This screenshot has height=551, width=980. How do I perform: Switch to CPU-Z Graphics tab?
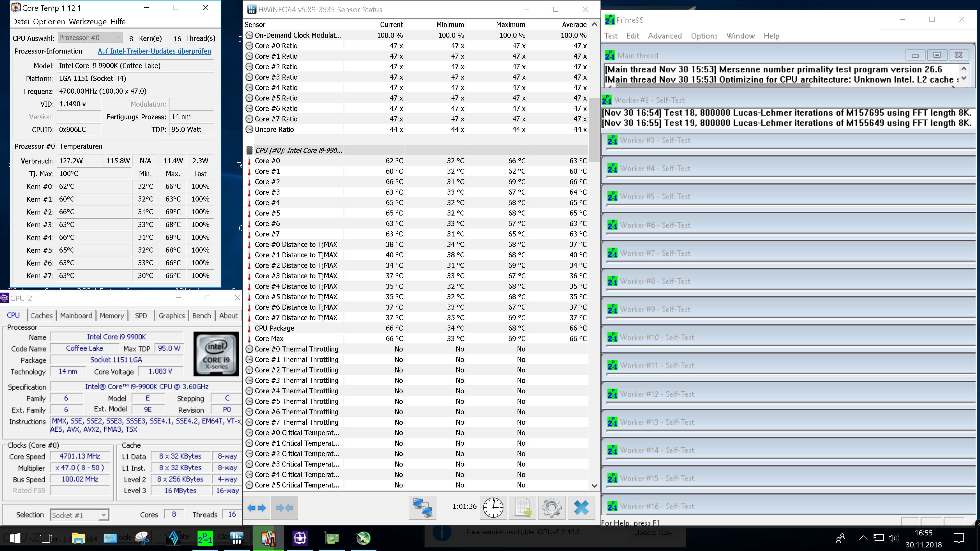coord(171,316)
